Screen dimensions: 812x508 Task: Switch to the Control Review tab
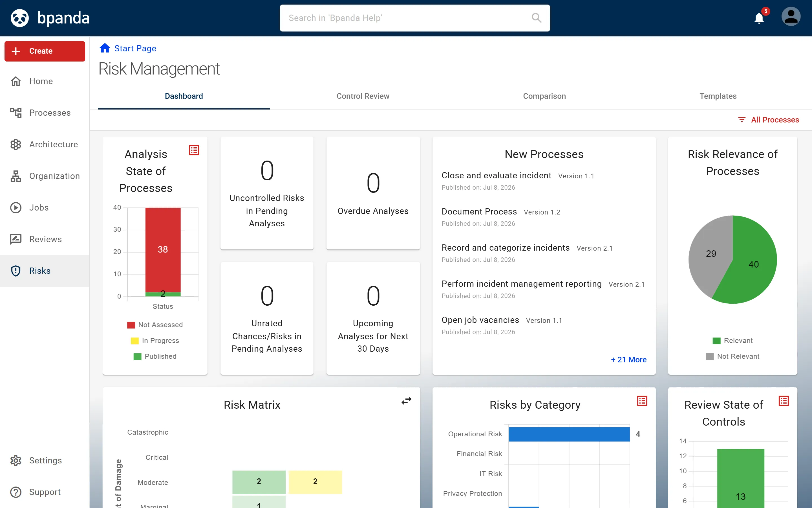click(x=363, y=96)
